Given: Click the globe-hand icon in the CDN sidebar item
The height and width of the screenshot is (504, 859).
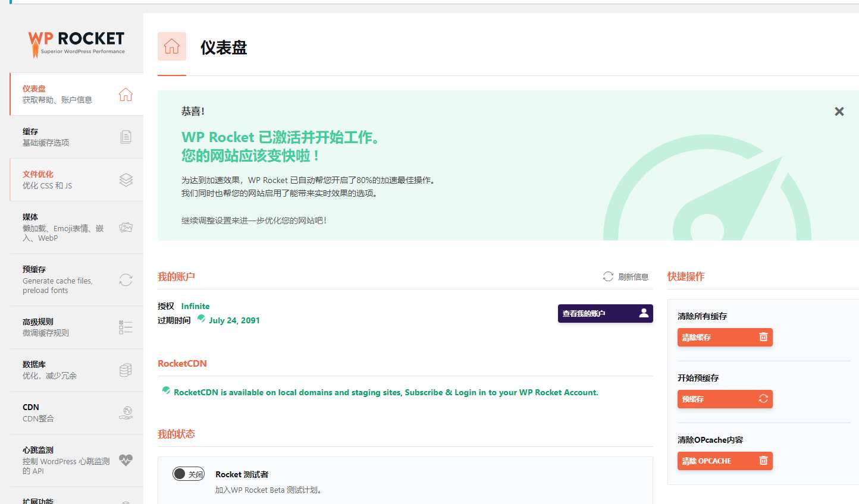Looking at the screenshot, I should click(126, 413).
